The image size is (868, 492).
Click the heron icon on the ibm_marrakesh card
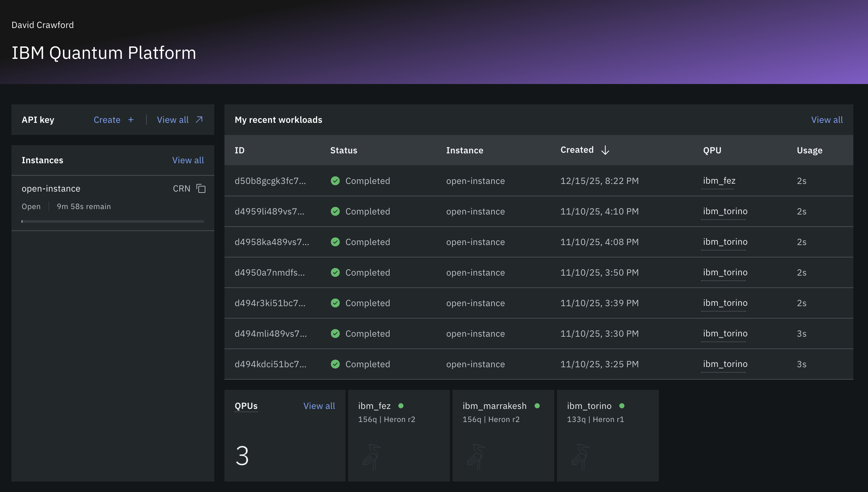(476, 457)
